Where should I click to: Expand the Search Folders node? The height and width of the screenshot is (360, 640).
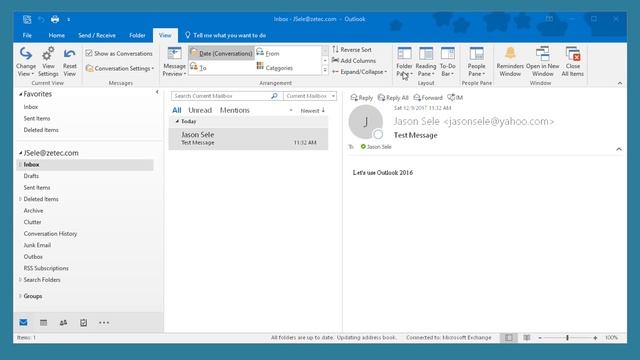pyautogui.click(x=20, y=280)
